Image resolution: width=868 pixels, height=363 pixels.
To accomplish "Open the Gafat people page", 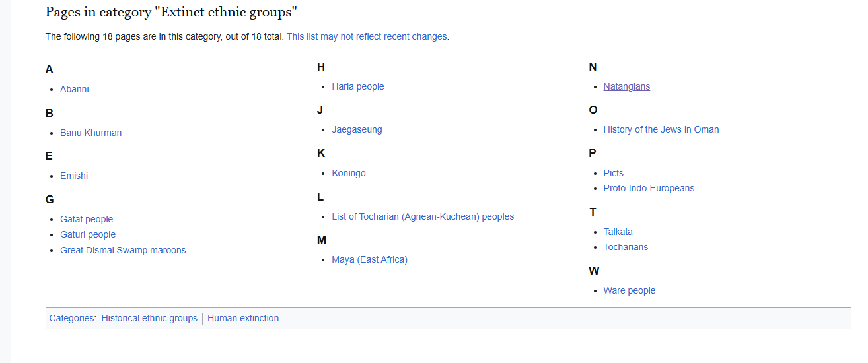I will 87,219.
